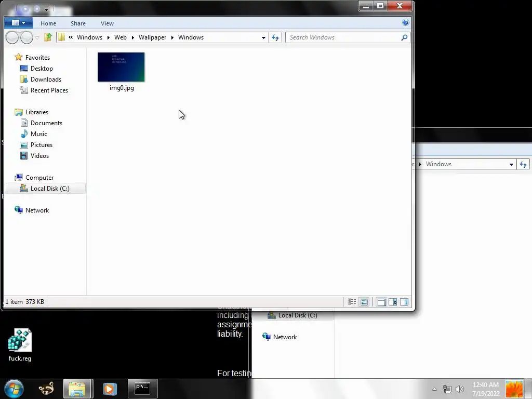This screenshot has height=399, width=532.
Task: Click the Forward navigation button
Action: (x=27, y=37)
